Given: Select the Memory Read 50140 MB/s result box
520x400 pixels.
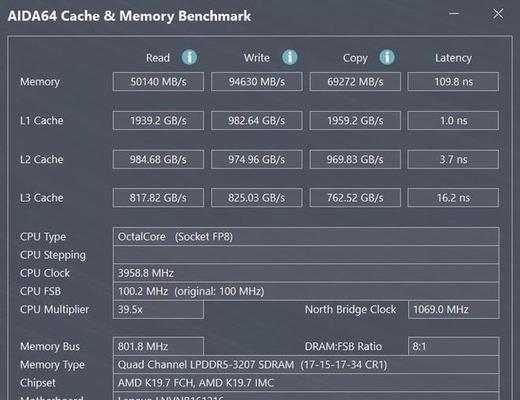Looking at the screenshot, I should [x=158, y=82].
